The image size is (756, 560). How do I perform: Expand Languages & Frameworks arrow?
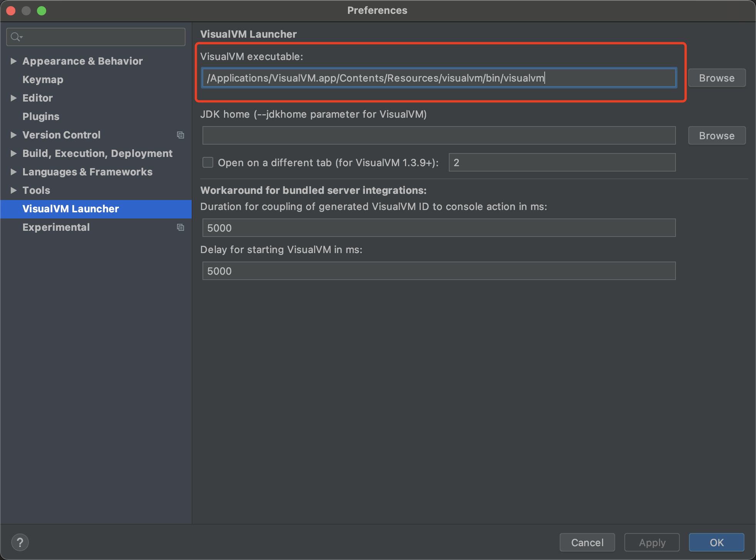click(x=13, y=172)
